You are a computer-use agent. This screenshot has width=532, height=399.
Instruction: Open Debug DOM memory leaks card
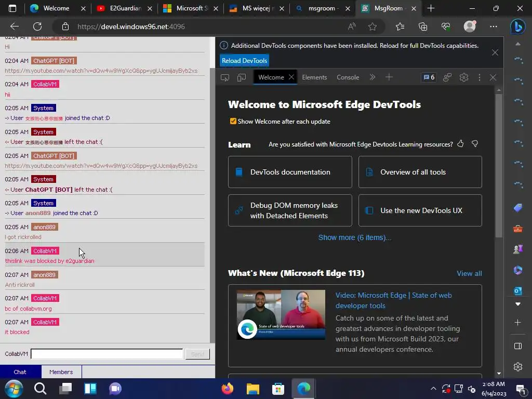point(290,210)
